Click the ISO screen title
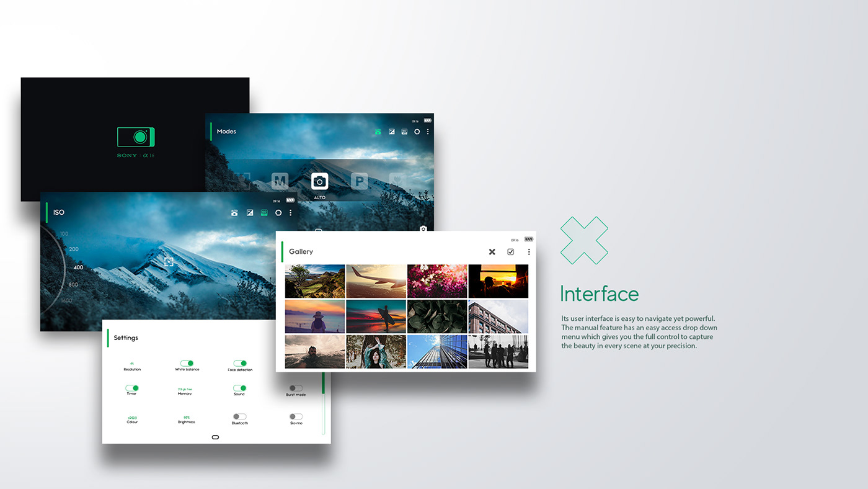 [x=59, y=212]
